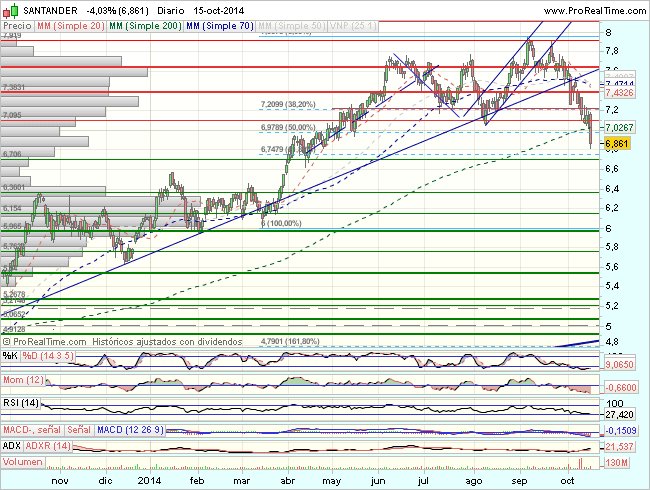
Task: Select the Volumen panel label
Action: click(x=23, y=461)
